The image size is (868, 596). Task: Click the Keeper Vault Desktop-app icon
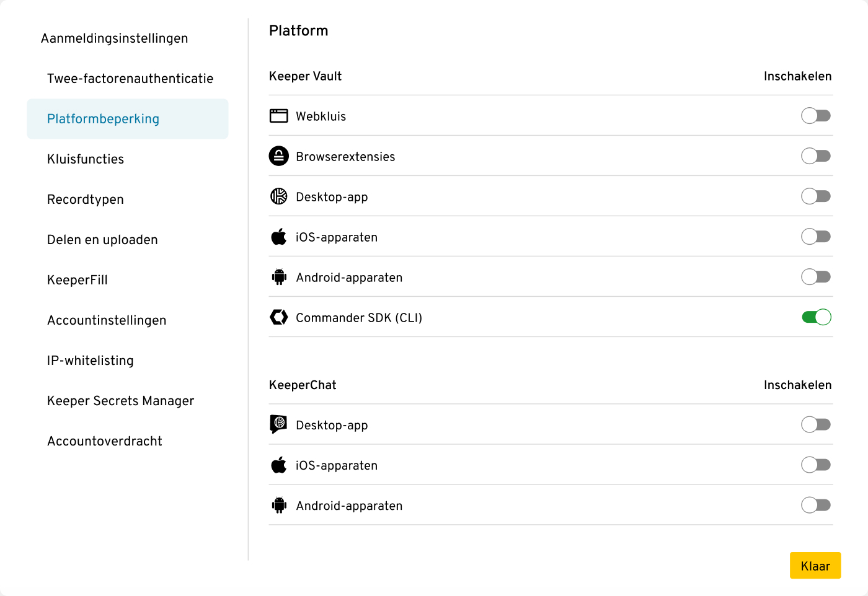[x=279, y=196]
